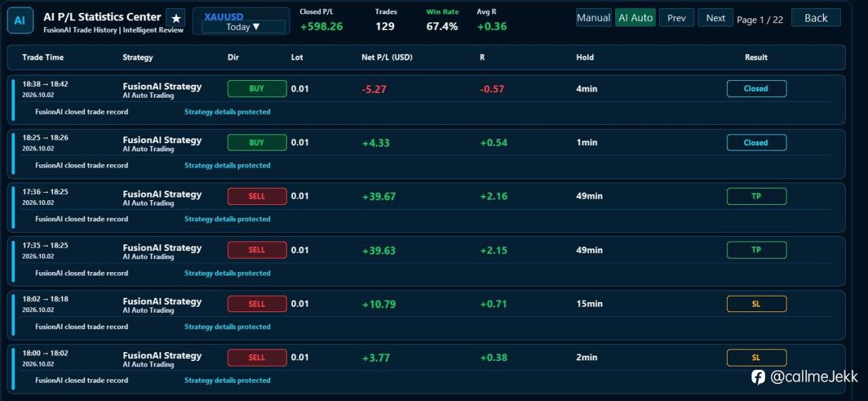Click the TP result tag for the +39.67 trade

pyautogui.click(x=757, y=196)
